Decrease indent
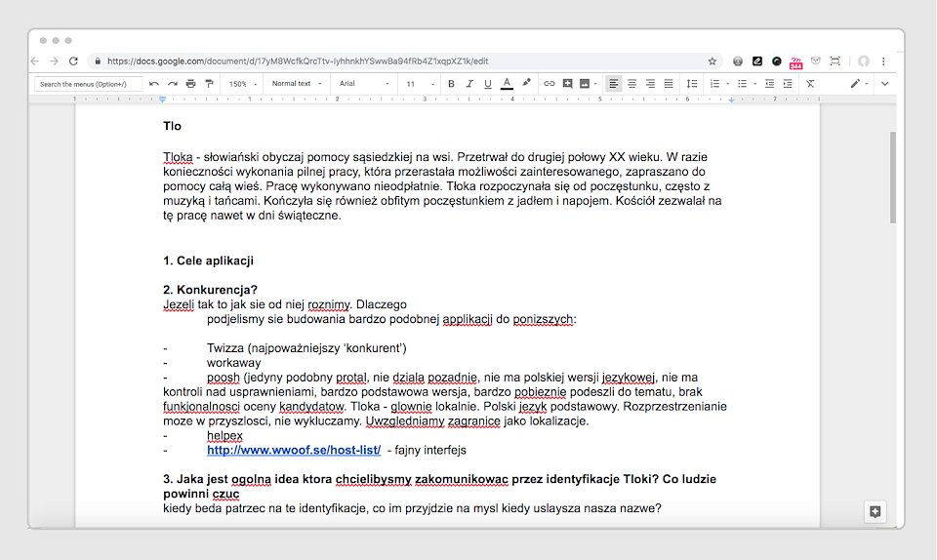The height and width of the screenshot is (560, 937). coord(769,84)
